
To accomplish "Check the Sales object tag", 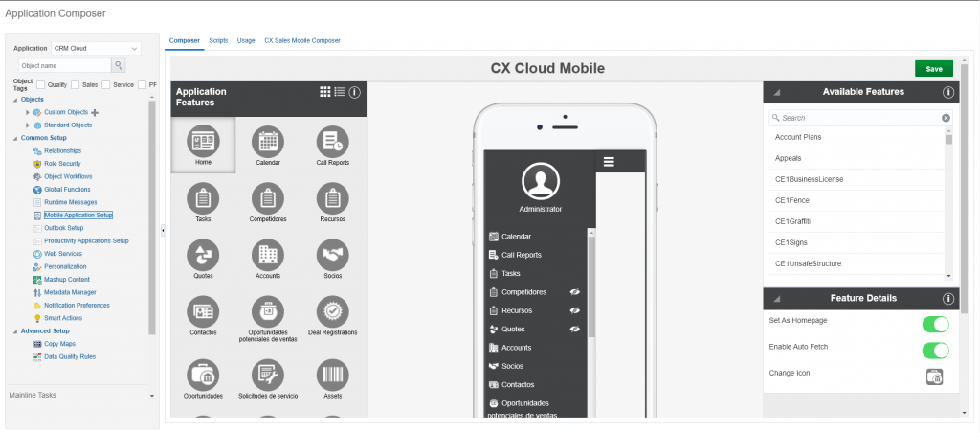I will [75, 84].
